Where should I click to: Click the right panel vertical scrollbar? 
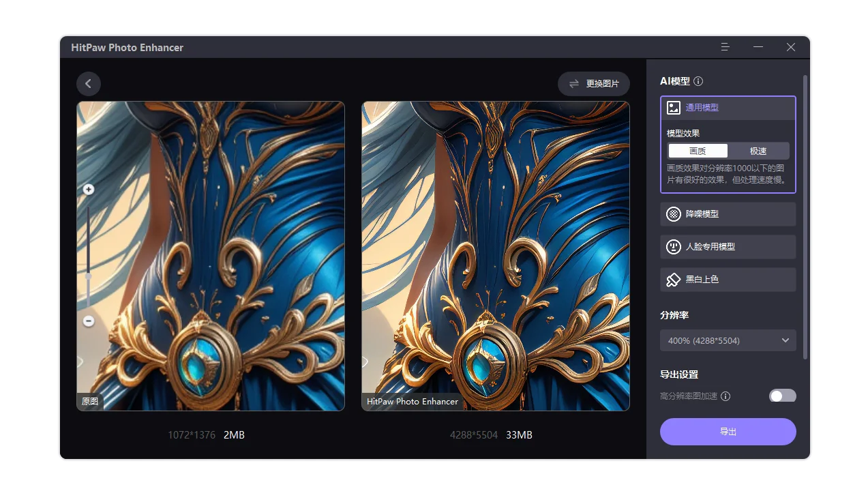[x=805, y=217]
